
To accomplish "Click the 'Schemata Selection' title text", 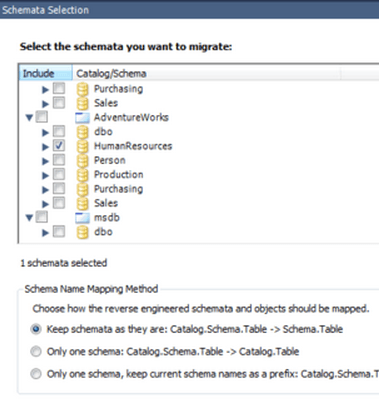I will coord(45,10).
